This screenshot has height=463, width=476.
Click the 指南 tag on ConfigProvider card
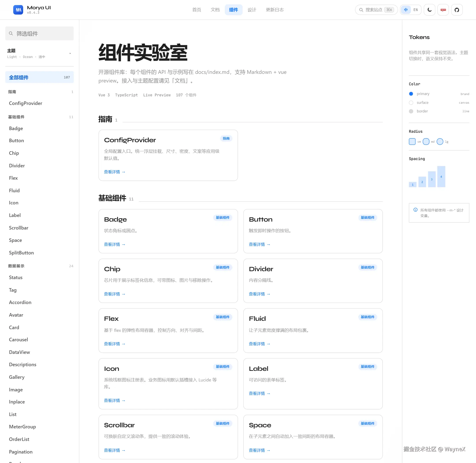(x=226, y=138)
